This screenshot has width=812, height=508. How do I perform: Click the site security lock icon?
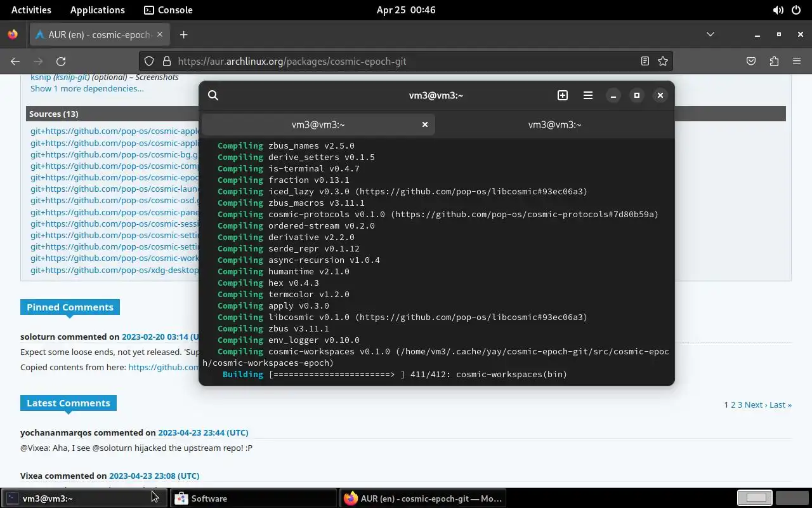(x=167, y=61)
